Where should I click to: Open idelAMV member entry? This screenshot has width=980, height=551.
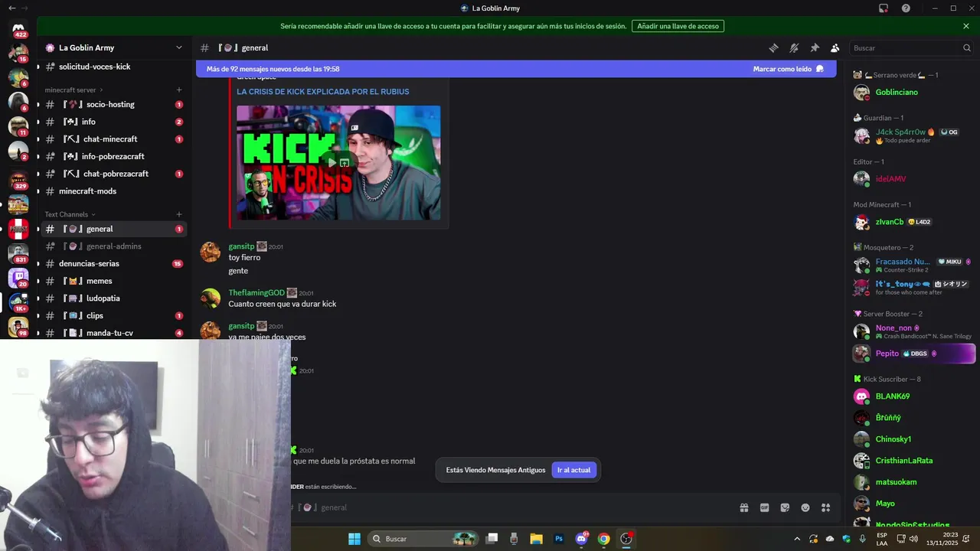click(913, 179)
